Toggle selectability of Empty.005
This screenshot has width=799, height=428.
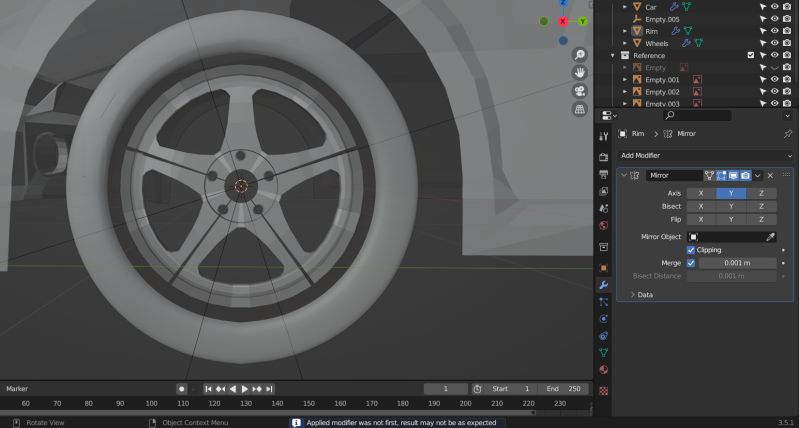[x=763, y=19]
